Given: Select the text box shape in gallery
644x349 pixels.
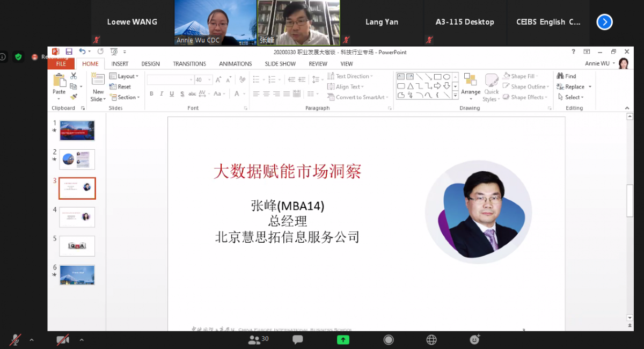Looking at the screenshot, I should click(401, 77).
